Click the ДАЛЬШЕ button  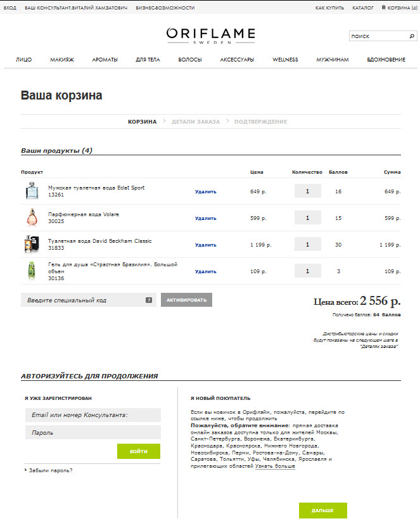pos(322,510)
